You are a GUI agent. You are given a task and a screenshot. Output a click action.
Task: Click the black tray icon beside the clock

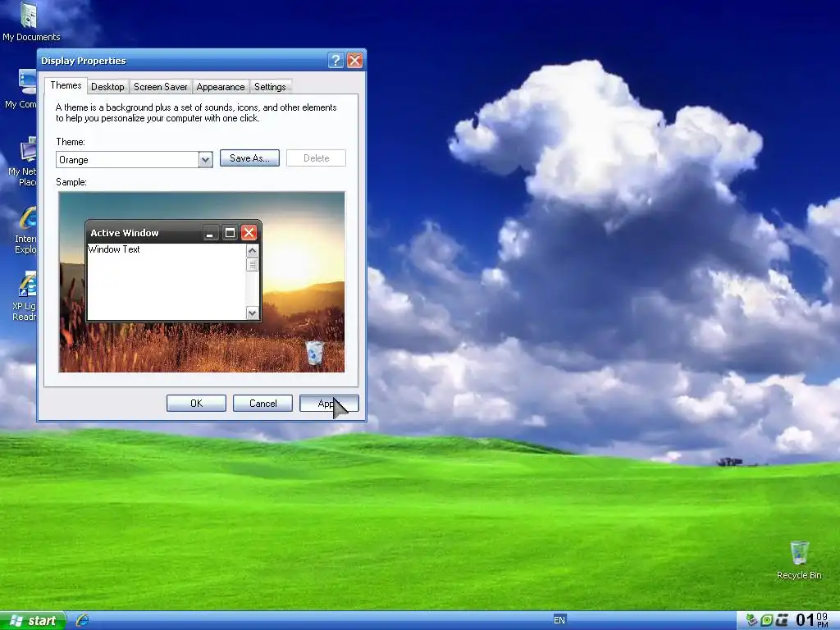[x=782, y=620]
